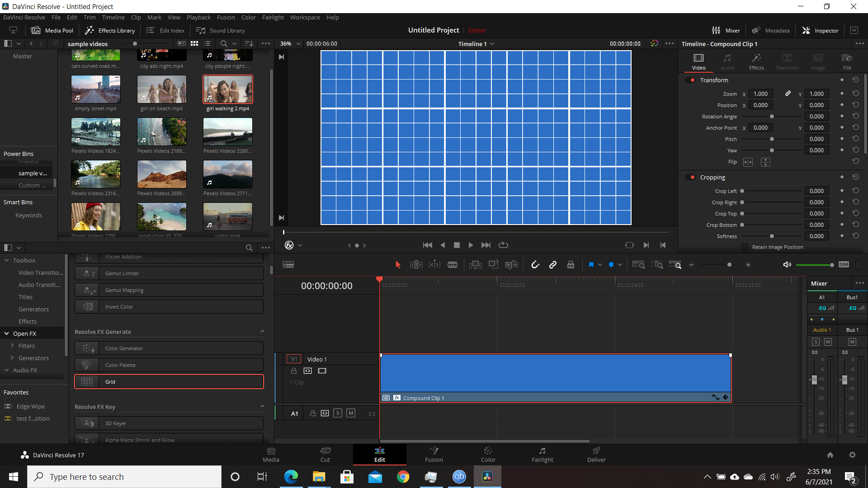The image size is (868, 488).
Task: Click the Flip horizontal icon
Action: (748, 162)
